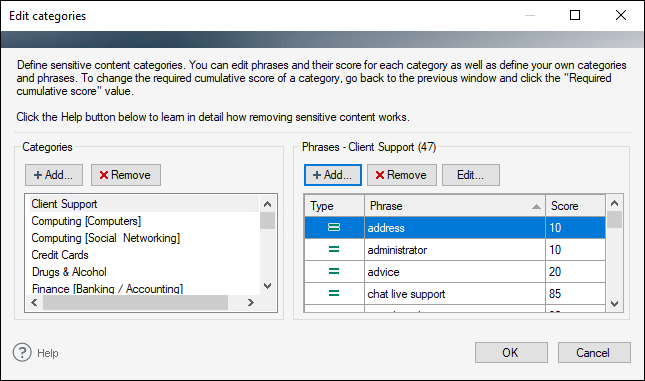
Task: Open Edit for the selected phrase
Action: 471,175
